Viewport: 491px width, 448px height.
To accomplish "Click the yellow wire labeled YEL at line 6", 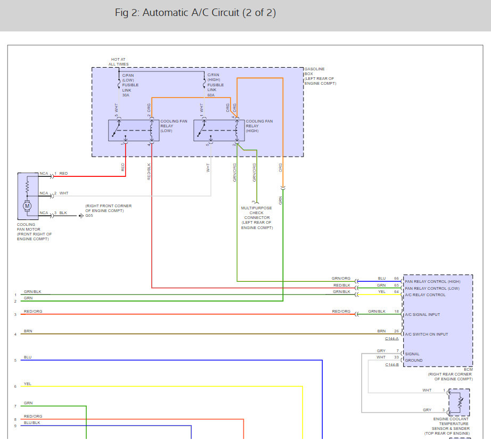I will (x=160, y=386).
